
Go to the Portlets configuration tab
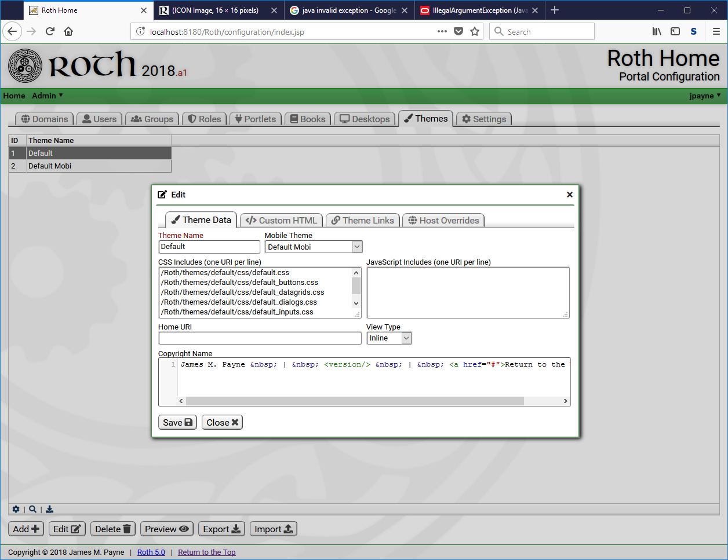tap(256, 119)
